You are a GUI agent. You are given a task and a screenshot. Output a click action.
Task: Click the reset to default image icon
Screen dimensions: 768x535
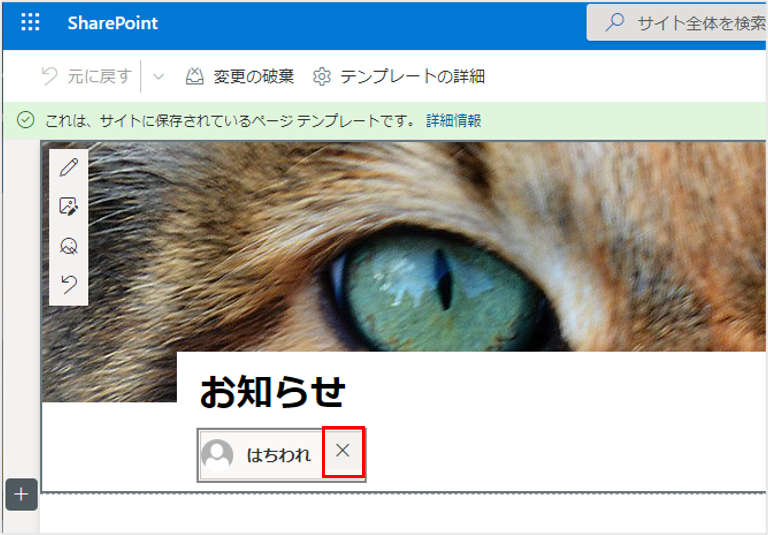(x=69, y=285)
